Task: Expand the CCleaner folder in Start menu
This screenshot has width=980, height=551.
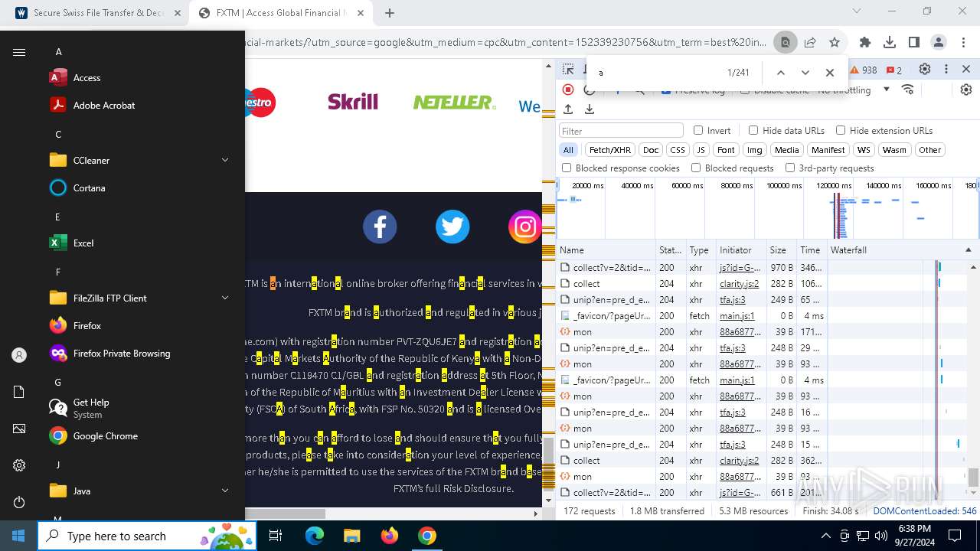Action: (x=225, y=160)
